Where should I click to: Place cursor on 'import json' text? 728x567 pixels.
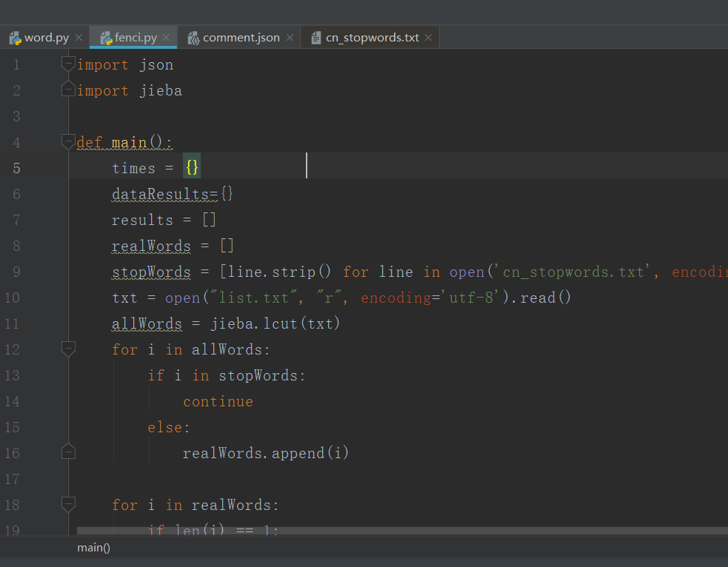coord(125,65)
